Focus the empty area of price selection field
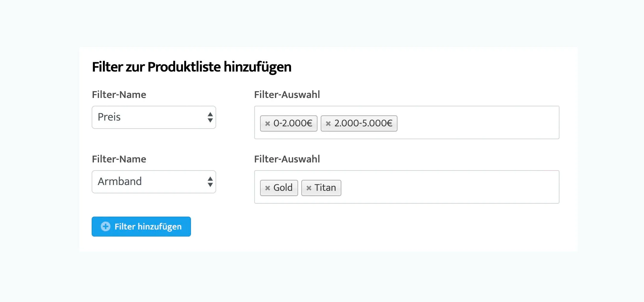The image size is (644, 302). [478, 123]
